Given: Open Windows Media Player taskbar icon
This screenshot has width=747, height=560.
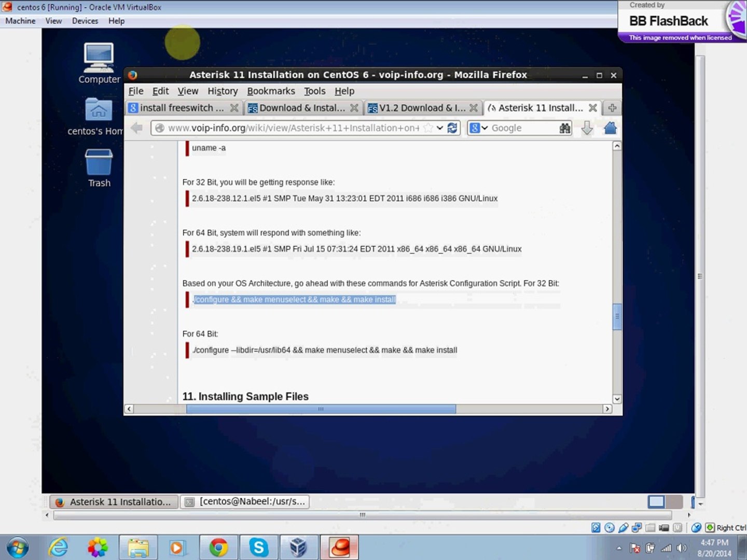Looking at the screenshot, I should (177, 547).
